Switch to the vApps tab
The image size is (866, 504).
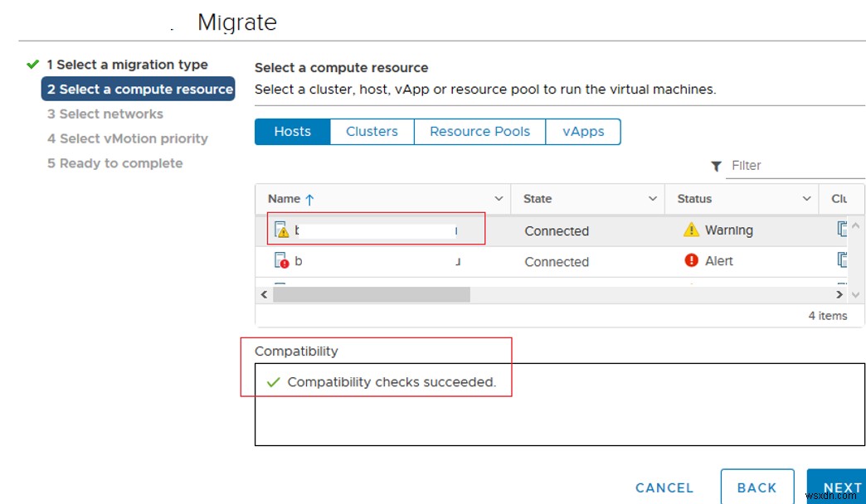click(x=583, y=131)
